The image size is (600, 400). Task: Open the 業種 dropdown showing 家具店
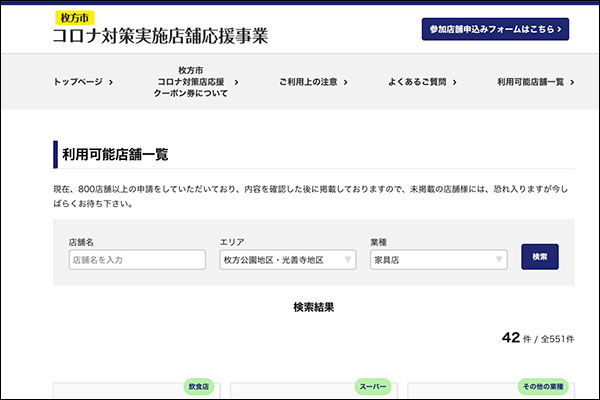coord(438,260)
